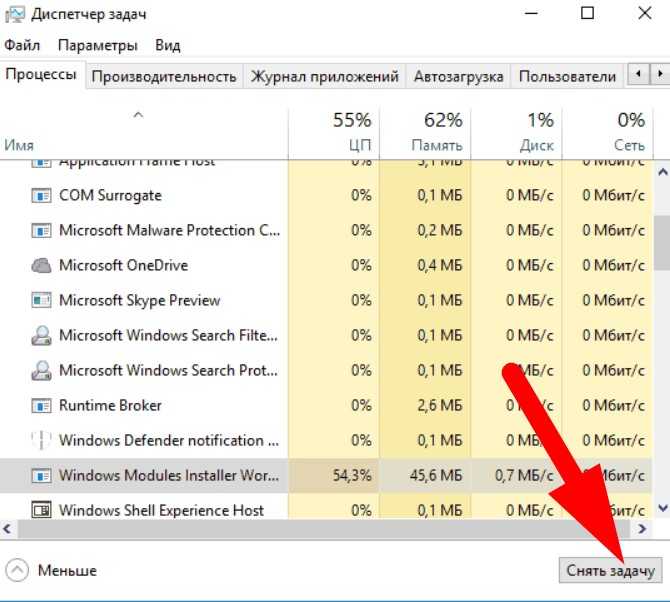Click the vertical scrollbar down arrow
The image size is (670, 602).
click(x=663, y=508)
